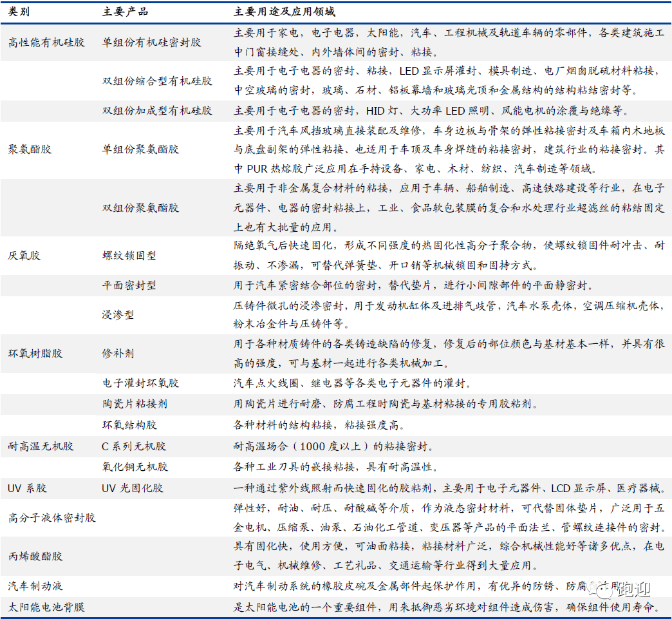Select the 环氧结构胶 product cell
Viewport: 672px width, 619px height.
[129, 425]
